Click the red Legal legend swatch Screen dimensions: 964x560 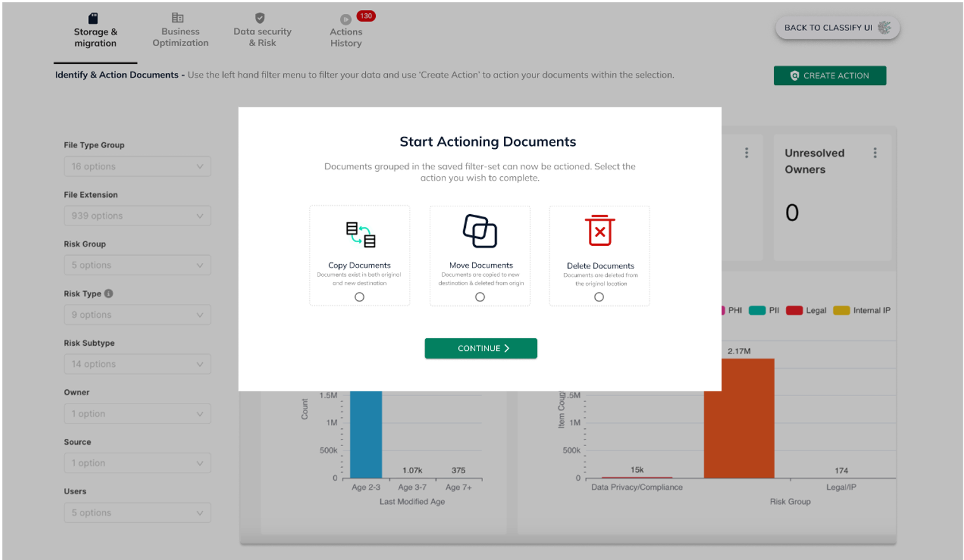point(794,310)
